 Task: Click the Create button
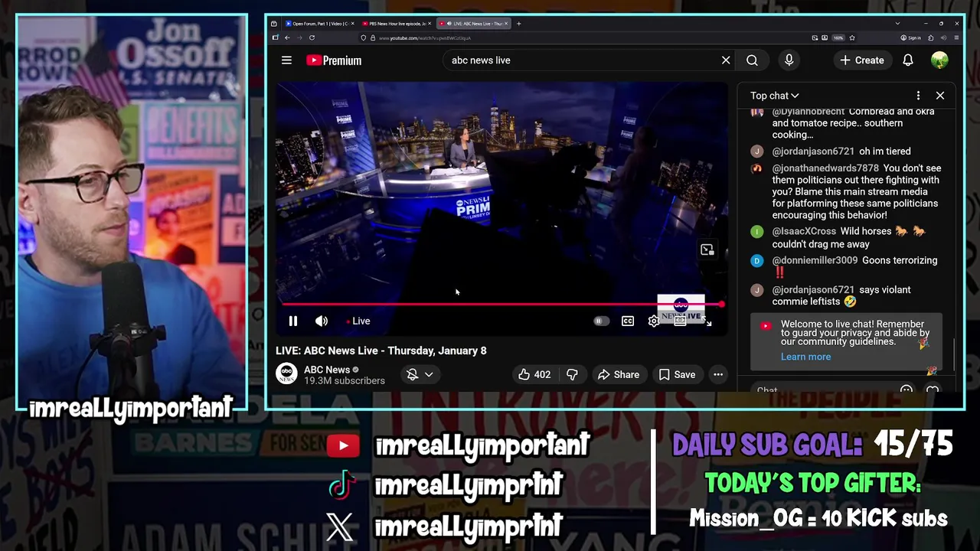862,60
